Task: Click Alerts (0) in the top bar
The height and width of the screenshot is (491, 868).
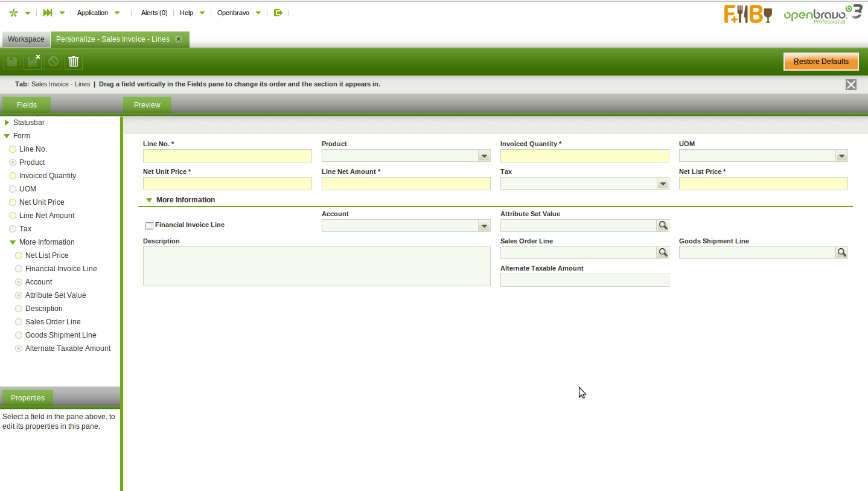Action: (154, 13)
